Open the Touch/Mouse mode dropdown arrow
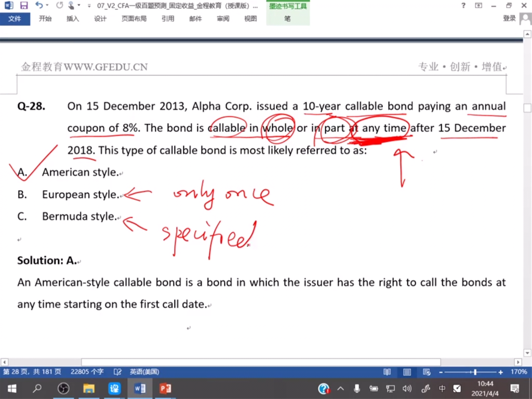 [79, 5]
